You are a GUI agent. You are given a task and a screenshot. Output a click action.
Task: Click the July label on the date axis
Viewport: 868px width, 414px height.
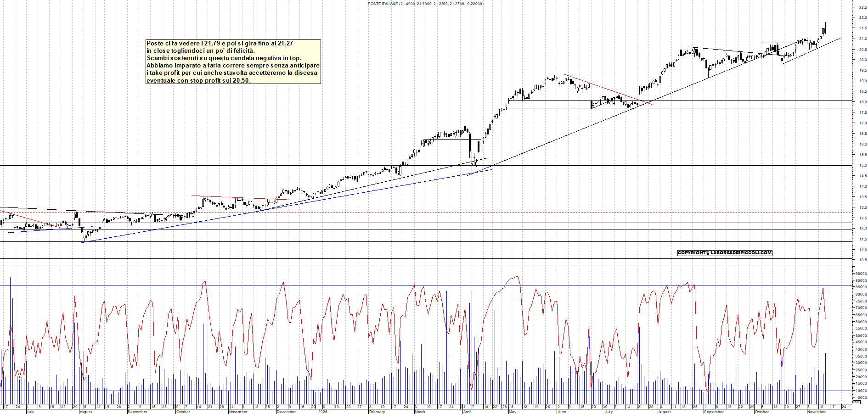[x=30, y=412]
